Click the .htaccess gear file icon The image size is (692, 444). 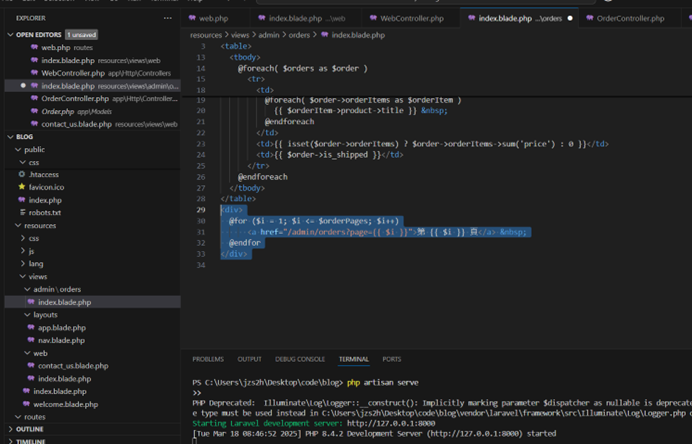22,174
